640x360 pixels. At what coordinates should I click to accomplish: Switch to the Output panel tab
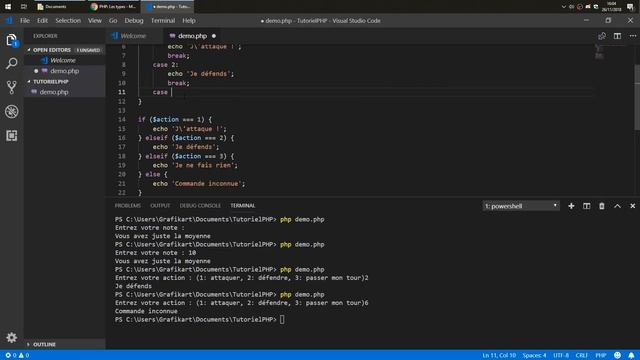pyautogui.click(x=160, y=206)
